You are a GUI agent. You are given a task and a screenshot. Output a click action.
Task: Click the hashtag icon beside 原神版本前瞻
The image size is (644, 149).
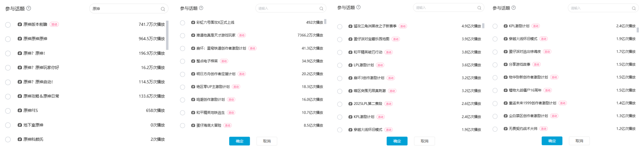pos(20,24)
